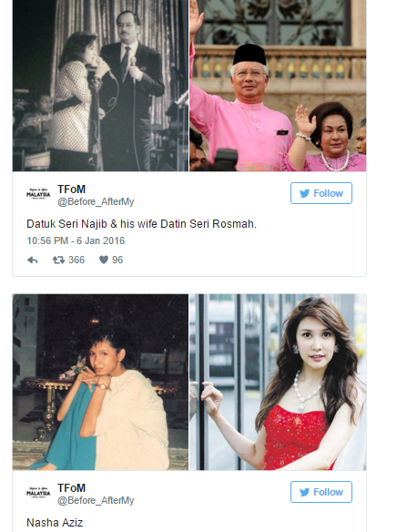This screenshot has width=407, height=532.
Task: Open the 10:56 PM - 6 Jan 2016 timestamp
Action: tap(76, 240)
